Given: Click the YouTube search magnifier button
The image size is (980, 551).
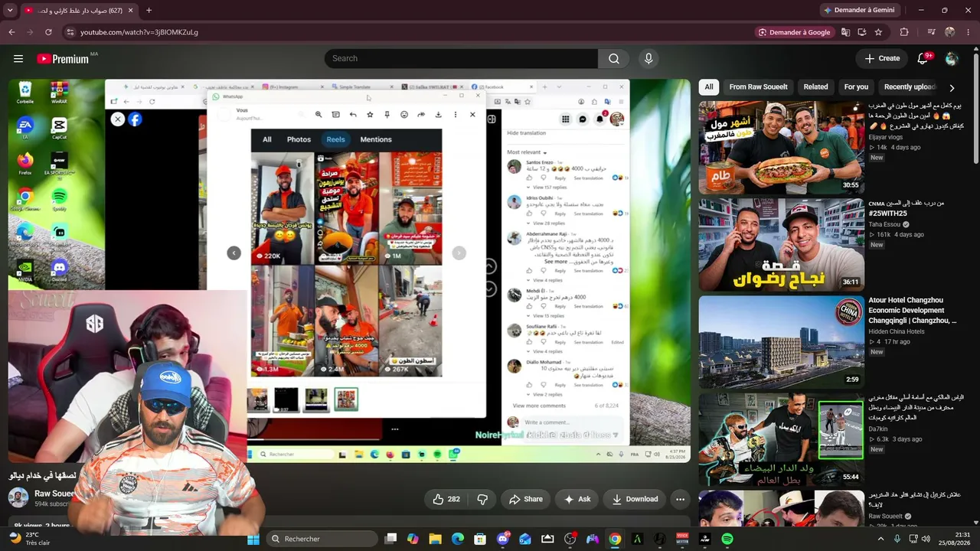Looking at the screenshot, I should tap(614, 59).
